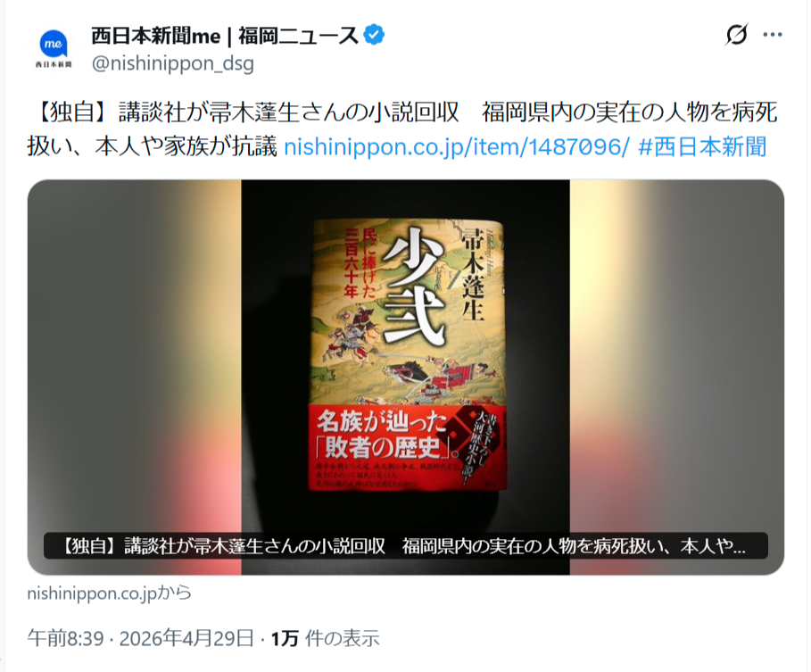Open the 午前8:39 · 2026年4月29日 timestamp
This screenshot has width=811, height=672.
coord(141,638)
